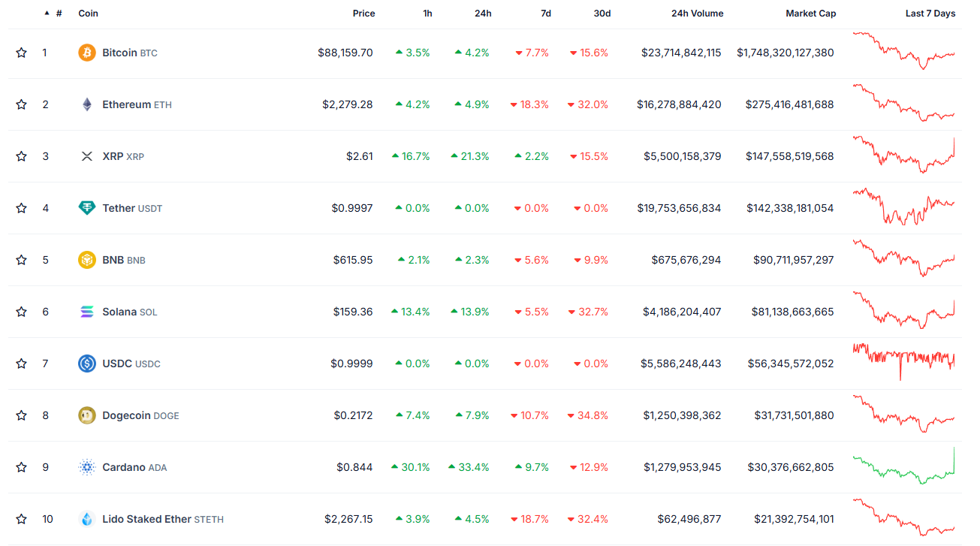The width and height of the screenshot is (980, 546).
Task: Click the Dogecoin logo icon
Action: [87, 415]
